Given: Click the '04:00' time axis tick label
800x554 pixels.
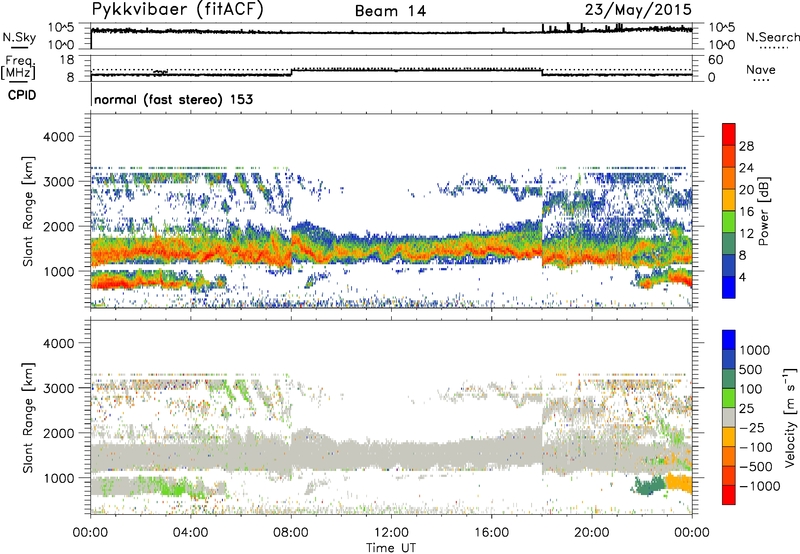Looking at the screenshot, I should click(x=191, y=533).
